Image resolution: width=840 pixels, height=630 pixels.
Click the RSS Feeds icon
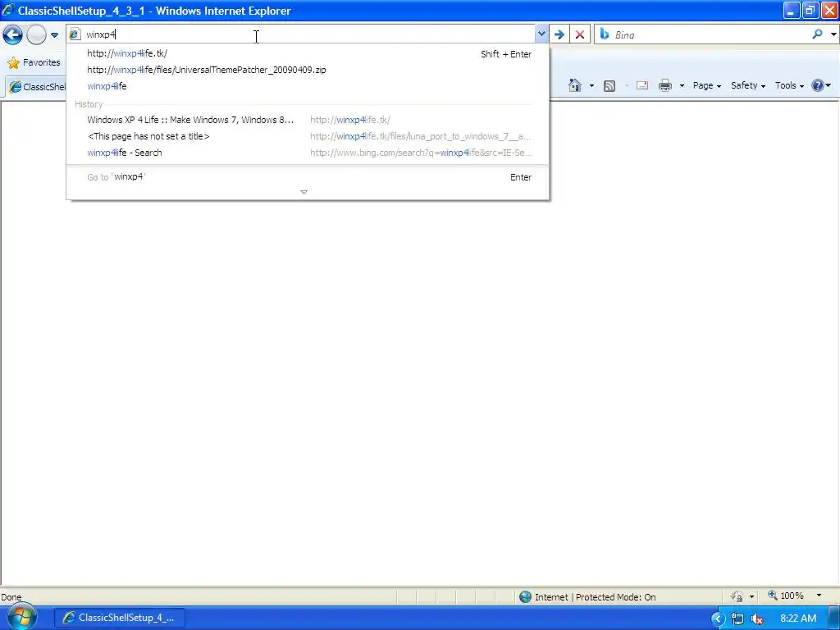(609, 85)
